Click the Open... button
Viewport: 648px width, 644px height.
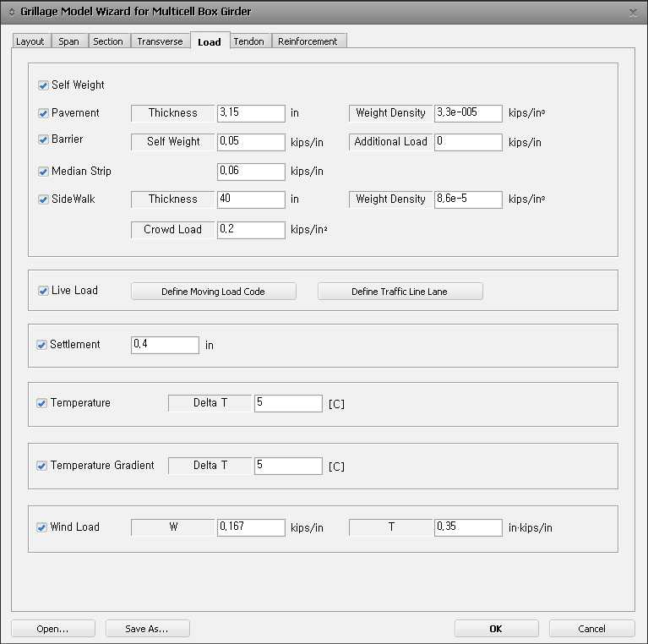[52, 629]
